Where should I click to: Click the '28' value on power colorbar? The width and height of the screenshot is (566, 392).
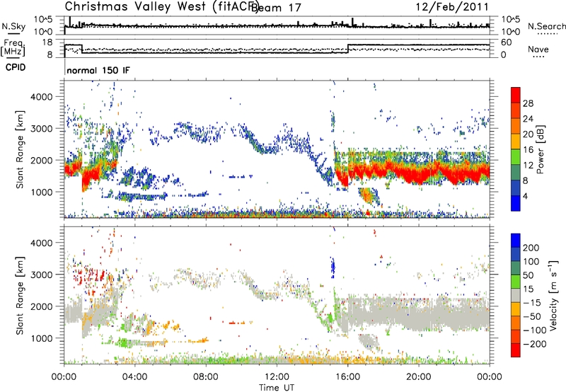tap(528, 103)
